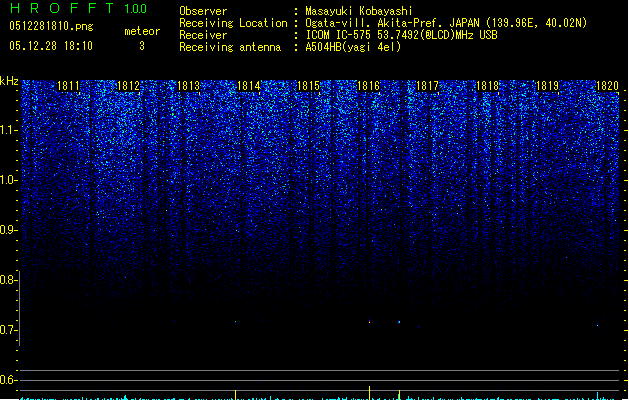
Task: Click the Receiver field label
Action: click(x=203, y=35)
